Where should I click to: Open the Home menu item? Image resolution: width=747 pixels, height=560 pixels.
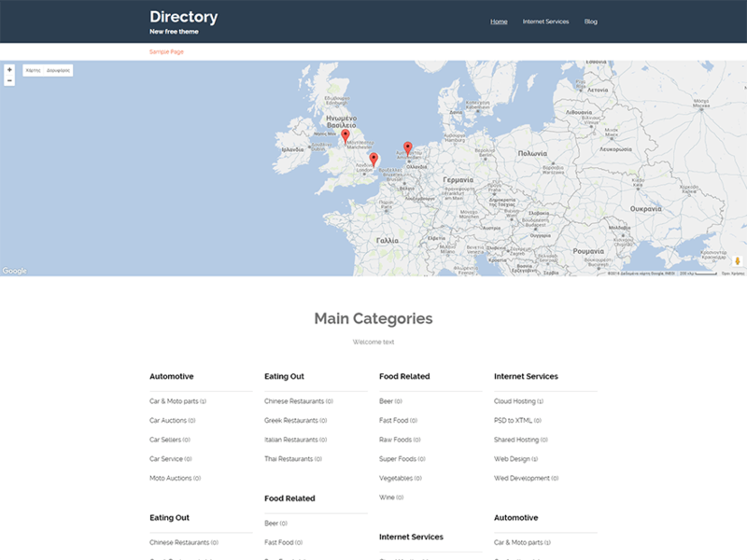pos(498,21)
